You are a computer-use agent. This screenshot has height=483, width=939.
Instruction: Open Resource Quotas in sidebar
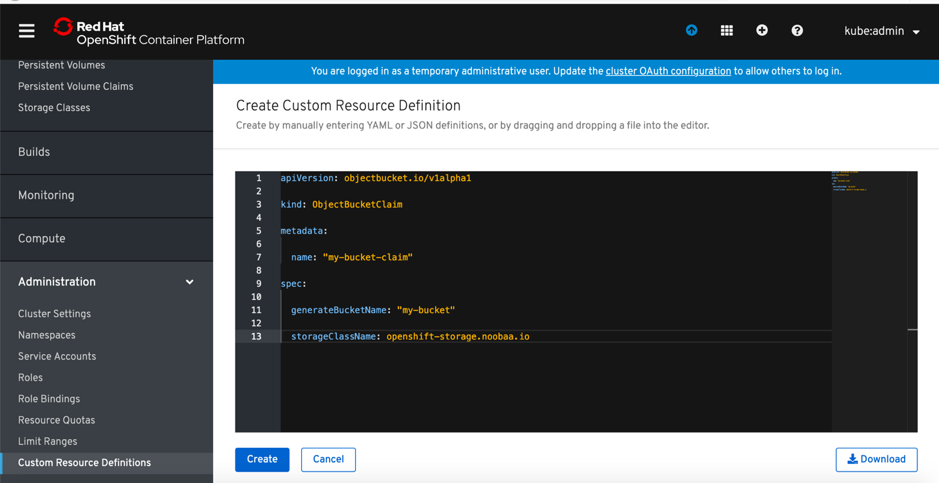pyautogui.click(x=56, y=420)
